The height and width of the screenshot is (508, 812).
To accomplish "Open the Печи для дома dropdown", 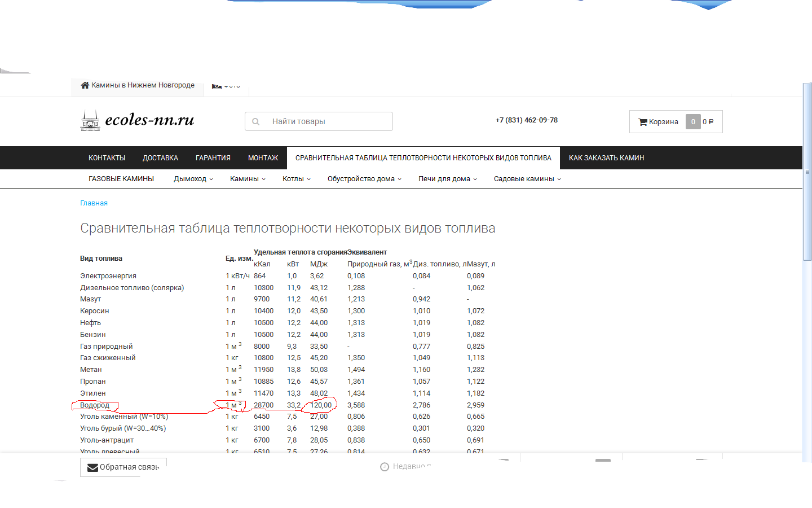I will 447,179.
